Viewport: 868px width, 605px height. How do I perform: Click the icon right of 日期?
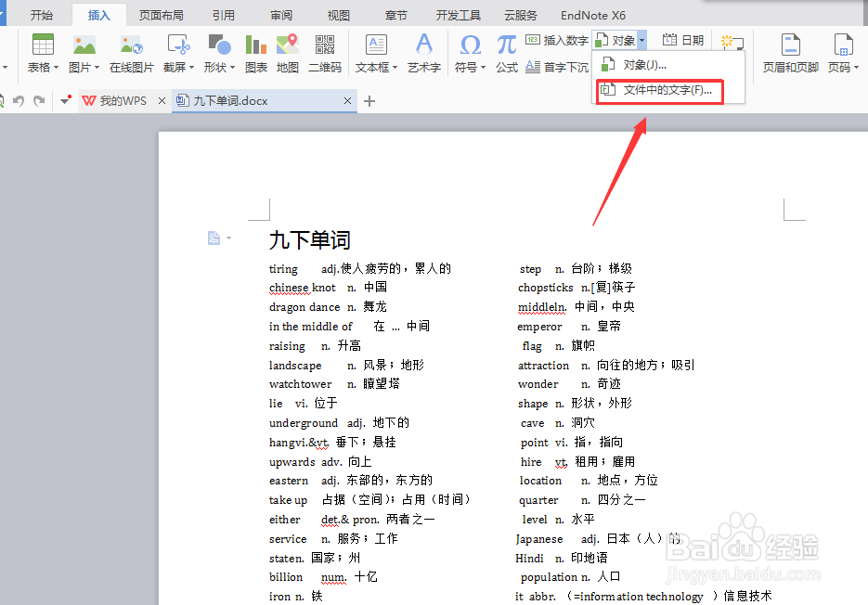(732, 42)
